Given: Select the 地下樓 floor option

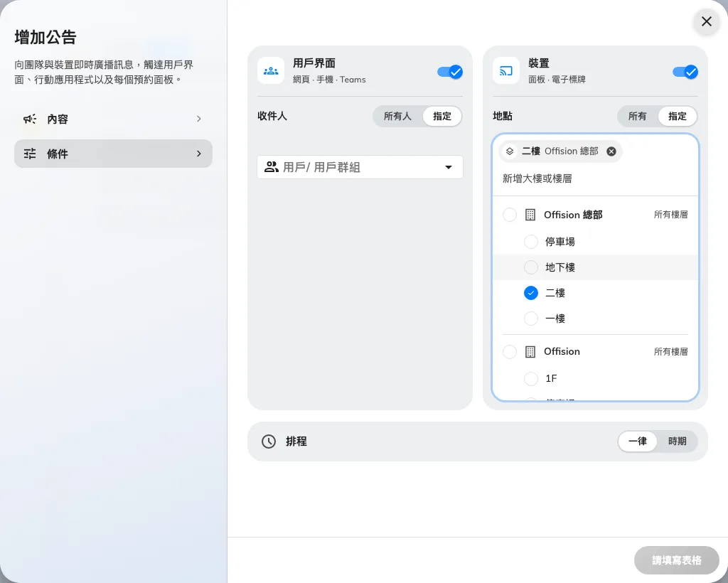Looking at the screenshot, I should click(530, 267).
